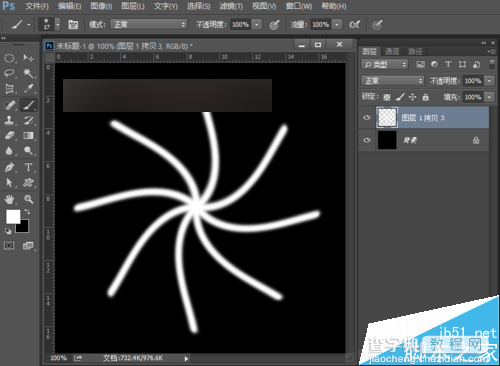Select the Magic Wand tool
500x366 pixels.
point(28,73)
